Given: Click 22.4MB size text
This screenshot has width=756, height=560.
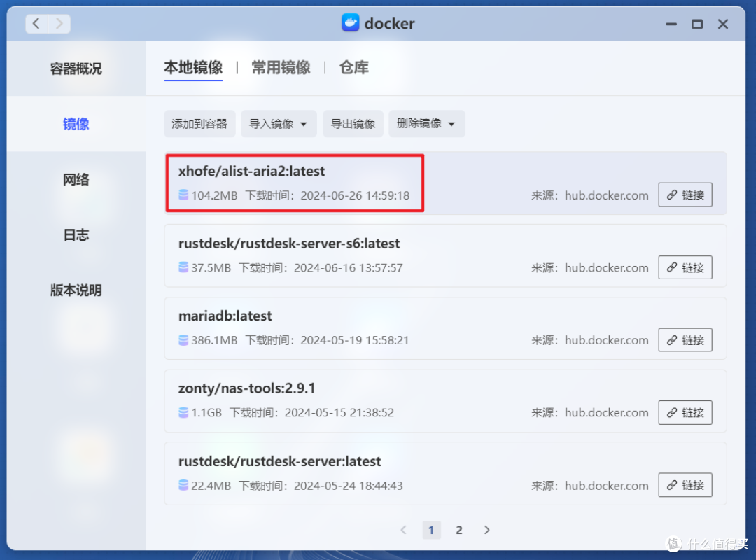Looking at the screenshot, I should [211, 486].
